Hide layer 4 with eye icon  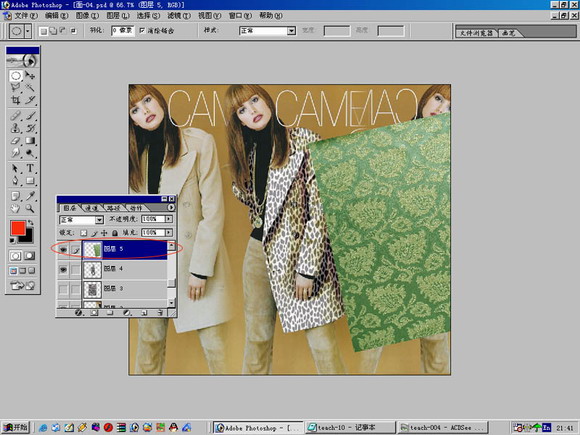point(63,270)
